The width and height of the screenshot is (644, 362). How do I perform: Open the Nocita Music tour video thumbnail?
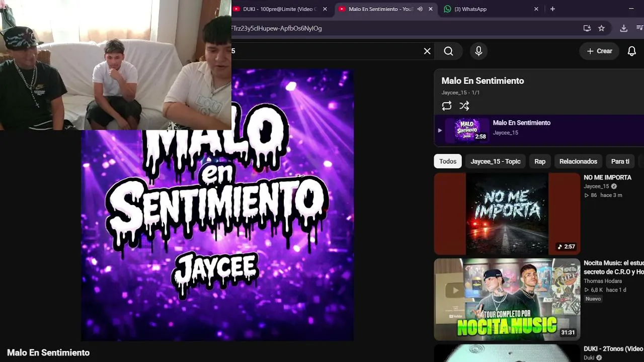tap(507, 300)
